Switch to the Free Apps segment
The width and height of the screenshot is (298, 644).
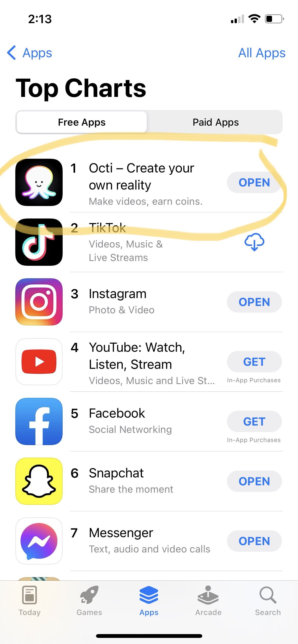[82, 122]
